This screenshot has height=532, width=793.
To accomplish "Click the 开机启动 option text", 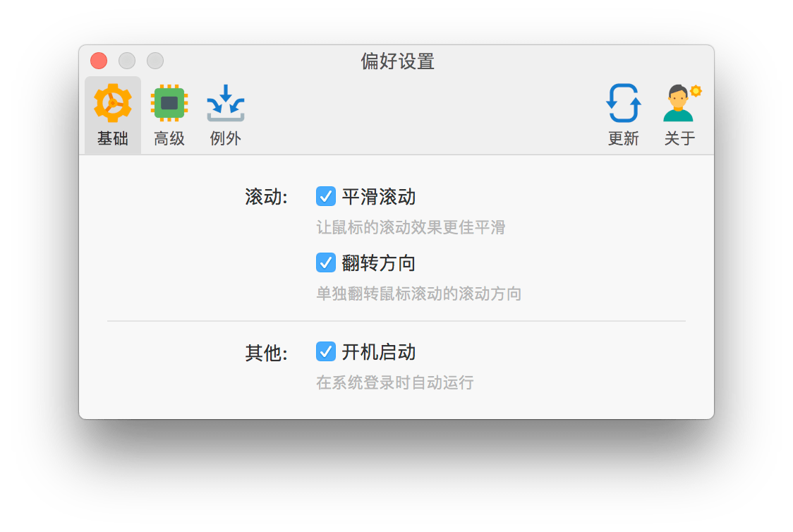I will click(379, 352).
